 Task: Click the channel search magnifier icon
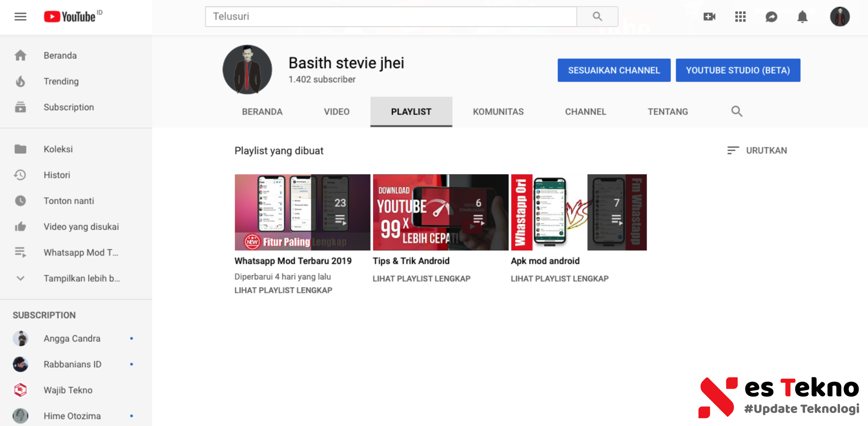[x=736, y=111]
